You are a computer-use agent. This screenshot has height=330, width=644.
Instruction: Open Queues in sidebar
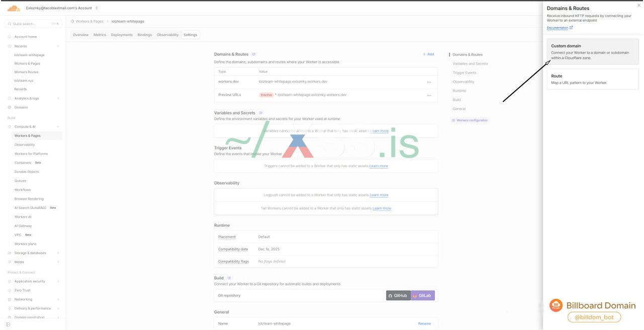click(20, 181)
